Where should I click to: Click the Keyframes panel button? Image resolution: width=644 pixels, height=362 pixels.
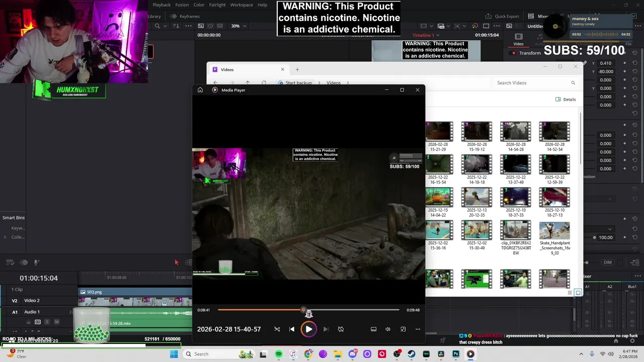pos(185,16)
